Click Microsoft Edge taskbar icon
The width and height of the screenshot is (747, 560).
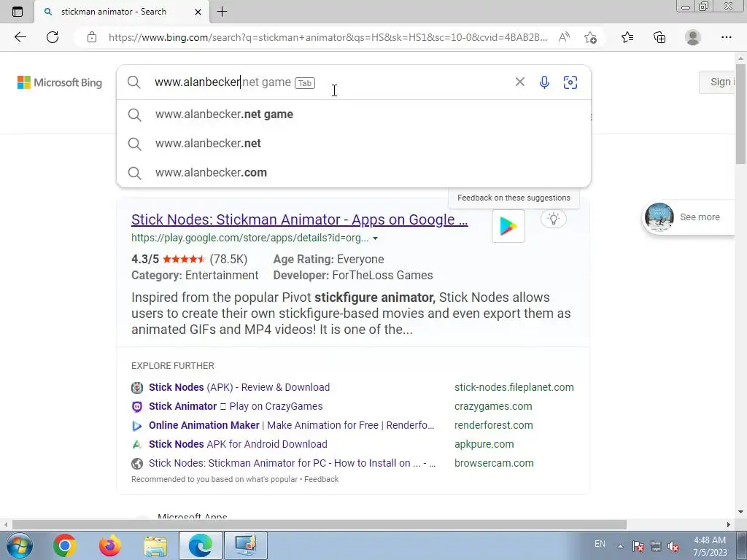(200, 545)
